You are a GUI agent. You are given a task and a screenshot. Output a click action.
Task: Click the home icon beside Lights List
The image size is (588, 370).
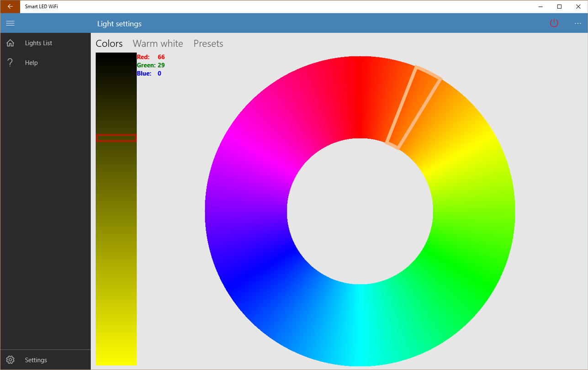click(x=10, y=43)
